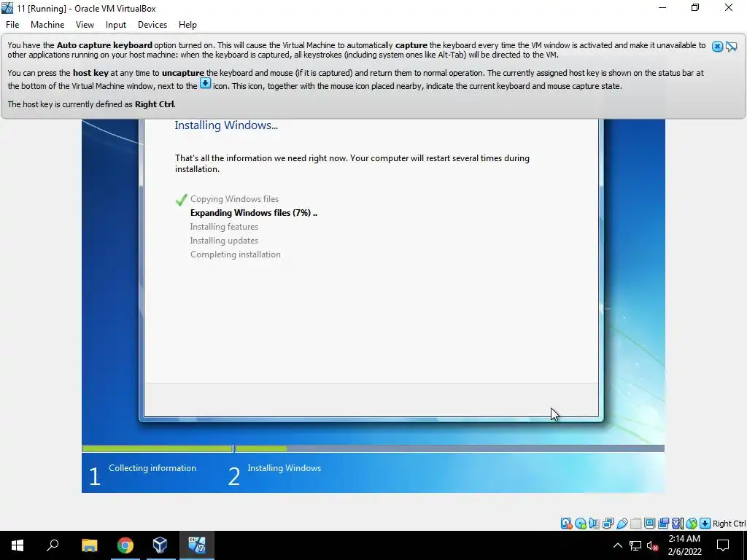Select the running VM taskbar button
This screenshot has height=560, width=747.
(x=196, y=545)
